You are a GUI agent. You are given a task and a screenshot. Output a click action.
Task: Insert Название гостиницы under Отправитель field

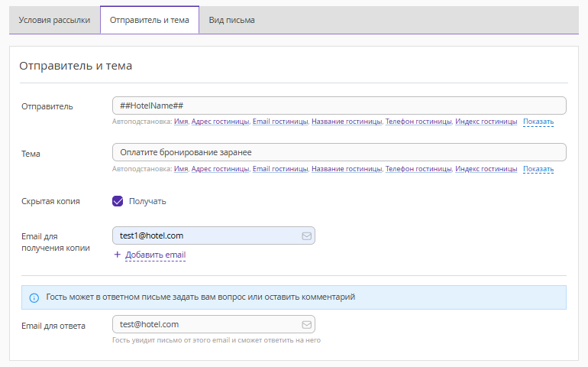tap(346, 122)
